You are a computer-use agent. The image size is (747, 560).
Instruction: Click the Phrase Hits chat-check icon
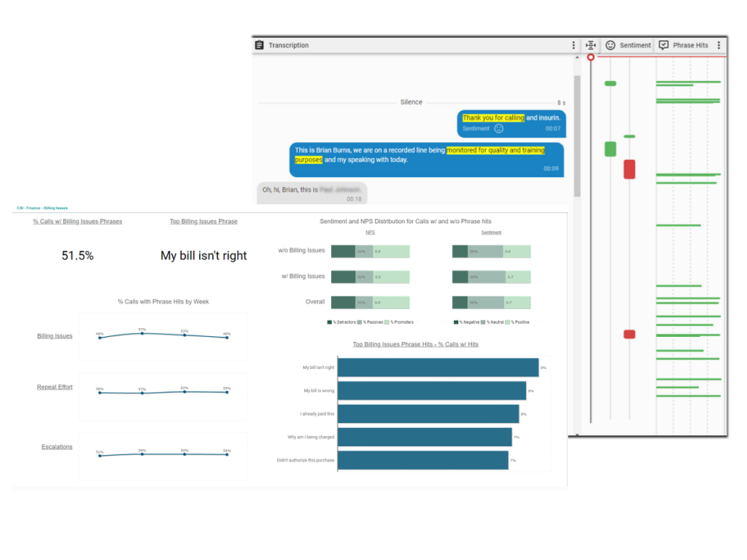click(x=664, y=45)
